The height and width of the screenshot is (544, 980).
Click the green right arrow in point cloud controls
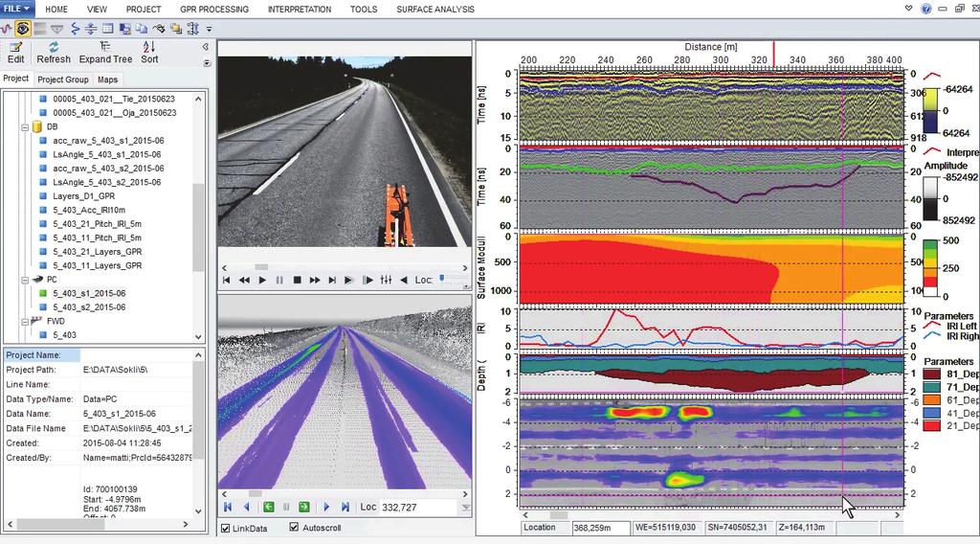click(x=303, y=507)
